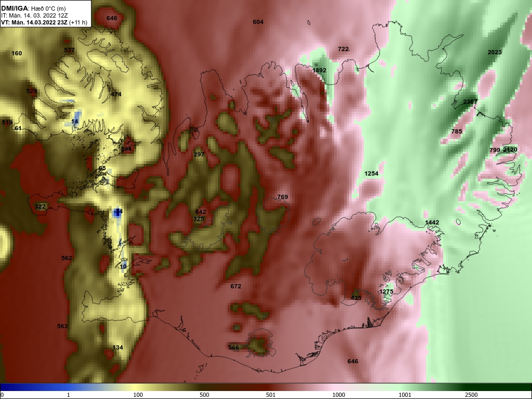Click the 642 height label
Viewport: 532px width, 399px height.
tap(201, 212)
